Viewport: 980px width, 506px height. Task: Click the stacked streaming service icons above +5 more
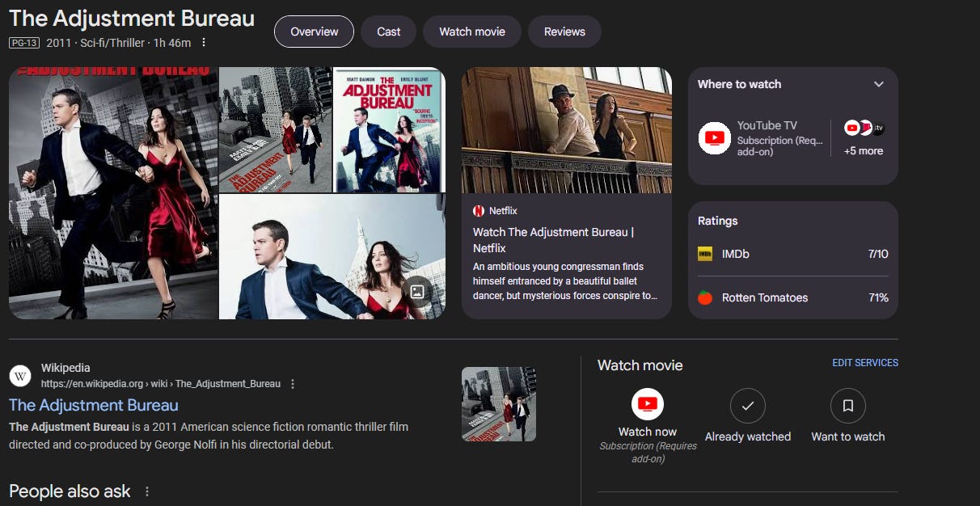[x=864, y=128]
